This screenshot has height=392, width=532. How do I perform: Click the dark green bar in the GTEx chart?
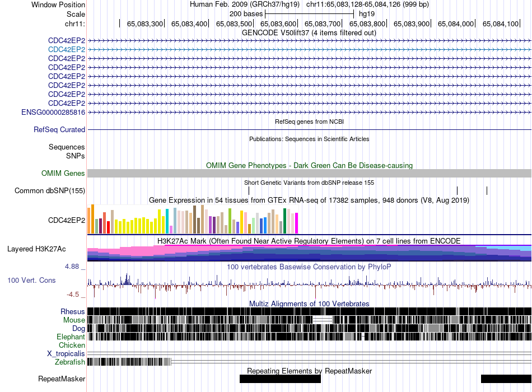point(285,221)
